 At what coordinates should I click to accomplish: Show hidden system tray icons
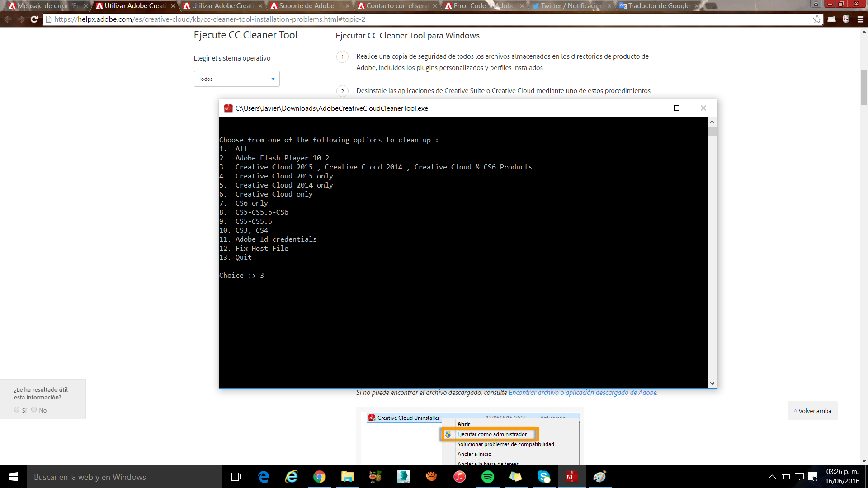[772, 477]
